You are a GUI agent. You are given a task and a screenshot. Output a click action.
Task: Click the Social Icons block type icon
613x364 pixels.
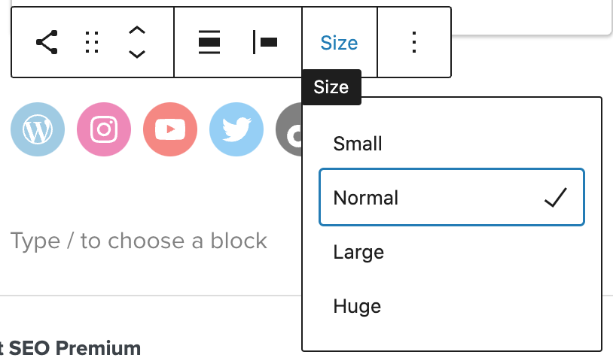click(47, 43)
